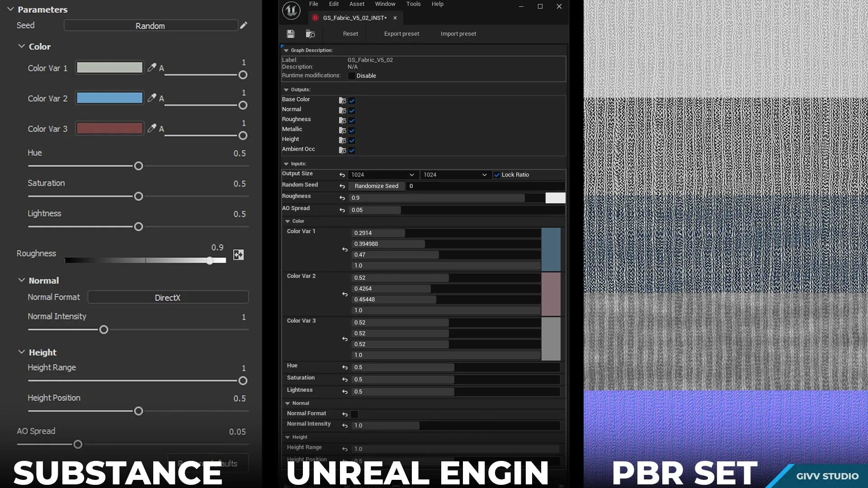Reset Normal Intensity with arrow icon
Screen dimensions: 868x488
coord(345,426)
